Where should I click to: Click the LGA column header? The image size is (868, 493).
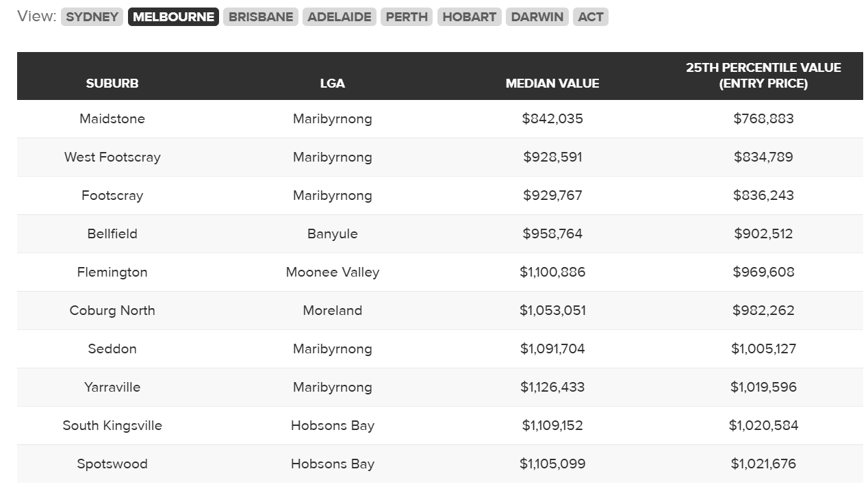(x=333, y=84)
